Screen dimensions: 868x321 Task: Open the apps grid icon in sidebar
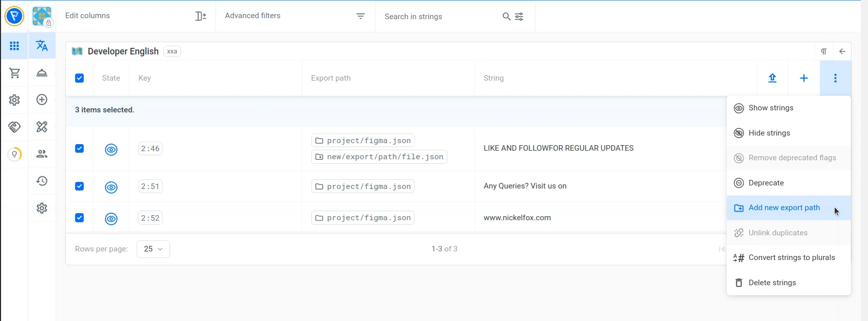tap(15, 46)
